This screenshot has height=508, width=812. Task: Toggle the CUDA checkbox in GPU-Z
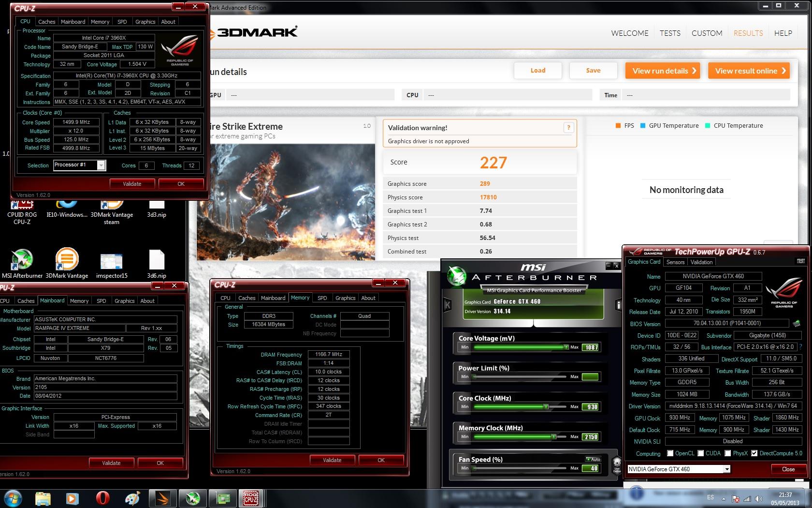(x=700, y=453)
